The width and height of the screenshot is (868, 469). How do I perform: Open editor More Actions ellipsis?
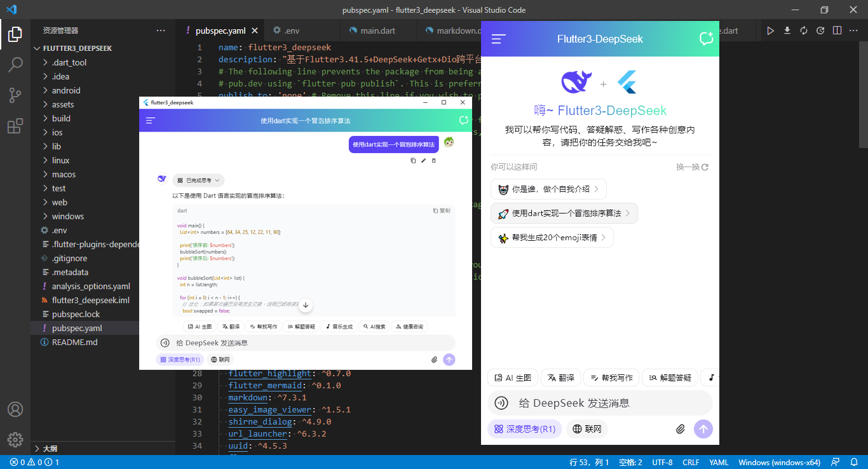(x=854, y=31)
